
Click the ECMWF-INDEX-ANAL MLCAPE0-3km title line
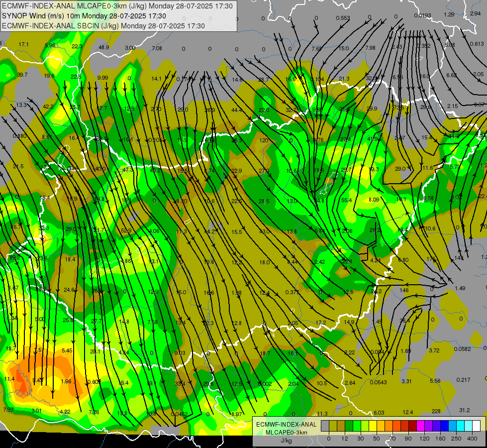[x=117, y=6]
